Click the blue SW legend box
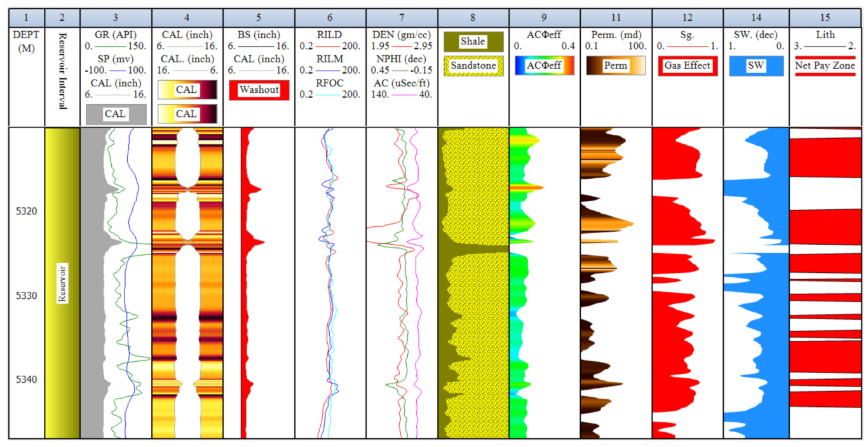The width and height of the screenshot is (868, 447). (x=756, y=65)
